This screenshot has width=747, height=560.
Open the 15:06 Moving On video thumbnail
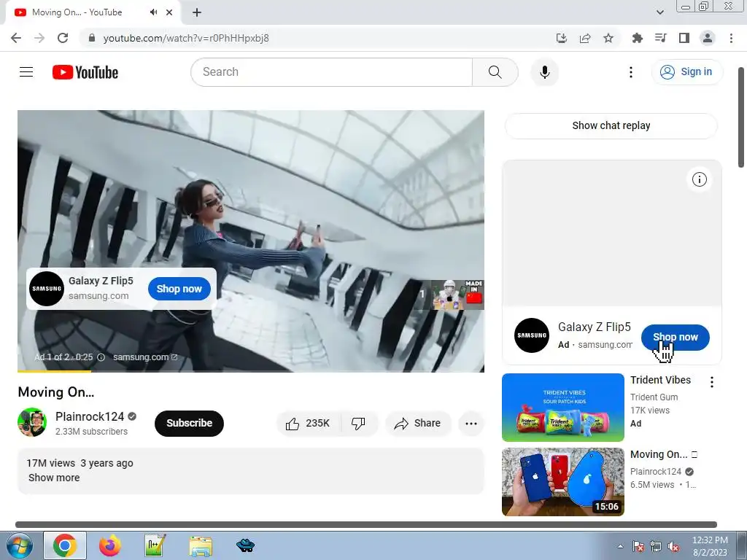pyautogui.click(x=562, y=482)
